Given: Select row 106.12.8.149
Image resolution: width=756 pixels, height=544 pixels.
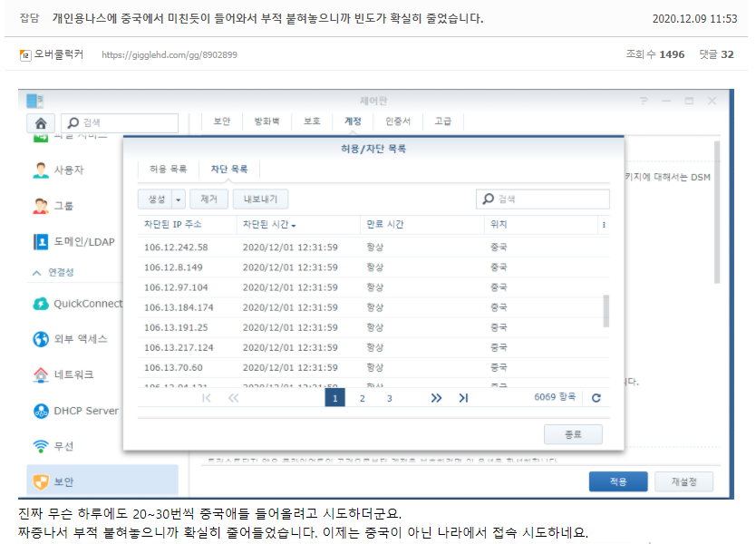Looking at the screenshot, I should [373, 267].
